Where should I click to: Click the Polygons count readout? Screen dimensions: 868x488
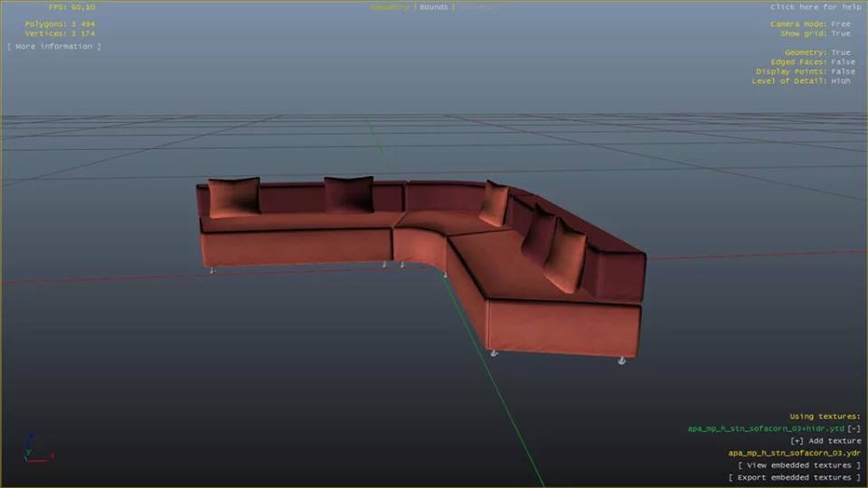[x=59, y=23]
